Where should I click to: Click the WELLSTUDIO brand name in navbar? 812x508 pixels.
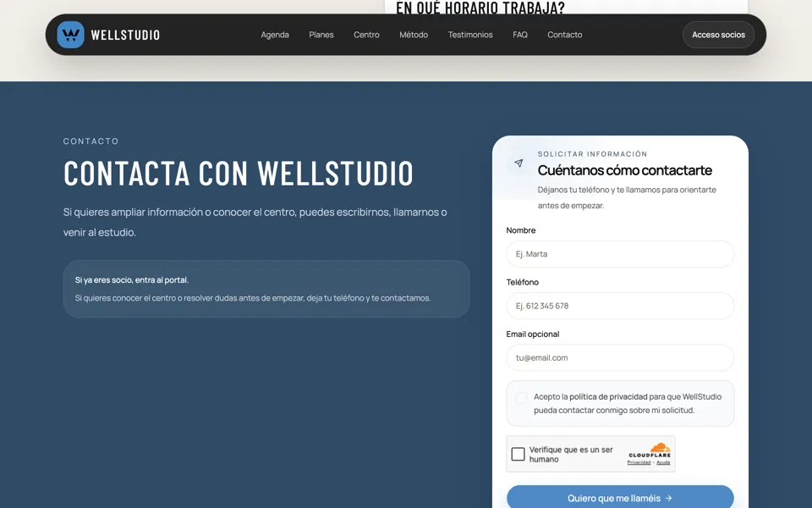(x=125, y=35)
